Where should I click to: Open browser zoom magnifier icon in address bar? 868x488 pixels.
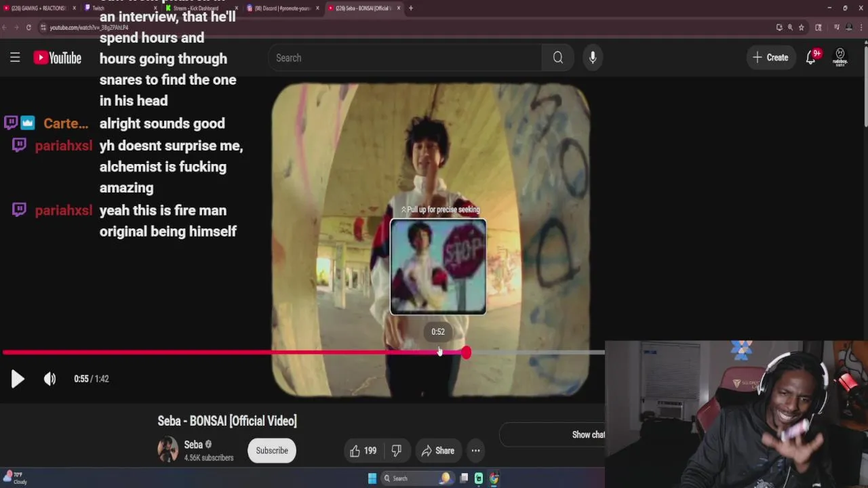pos(790,27)
